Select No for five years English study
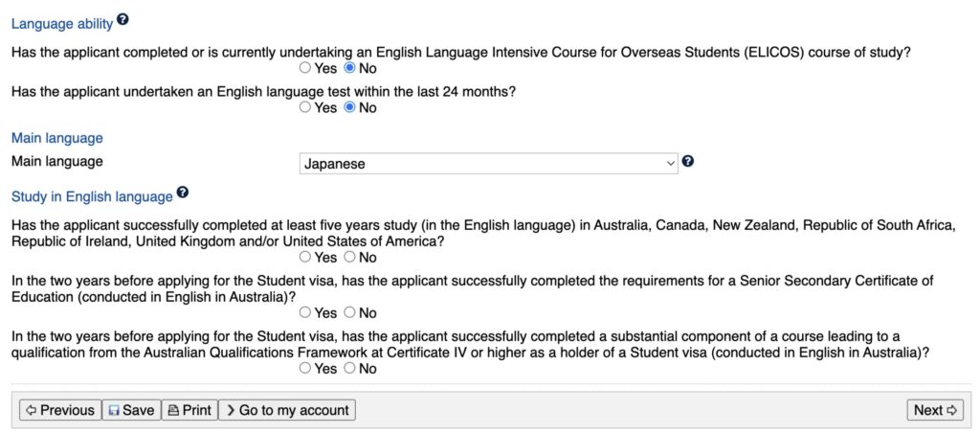 [349, 257]
